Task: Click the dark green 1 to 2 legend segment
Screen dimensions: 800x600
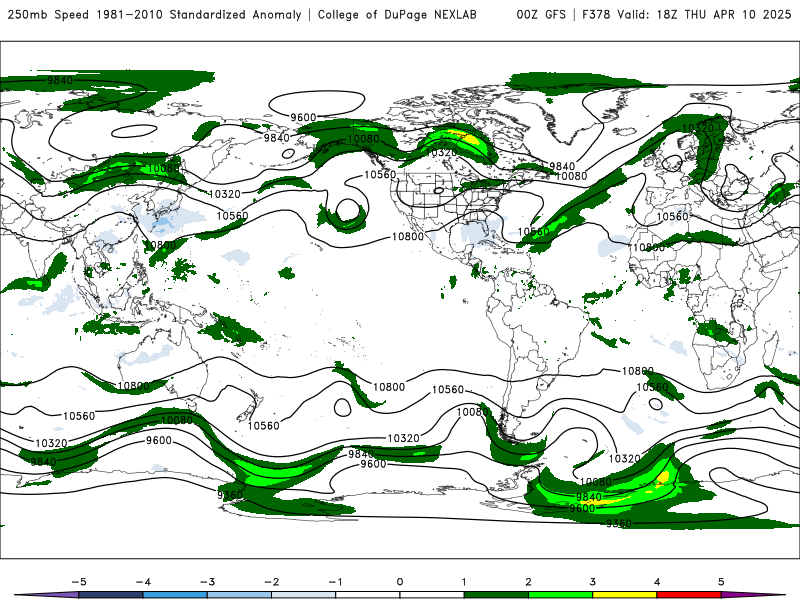Action: pos(496,595)
